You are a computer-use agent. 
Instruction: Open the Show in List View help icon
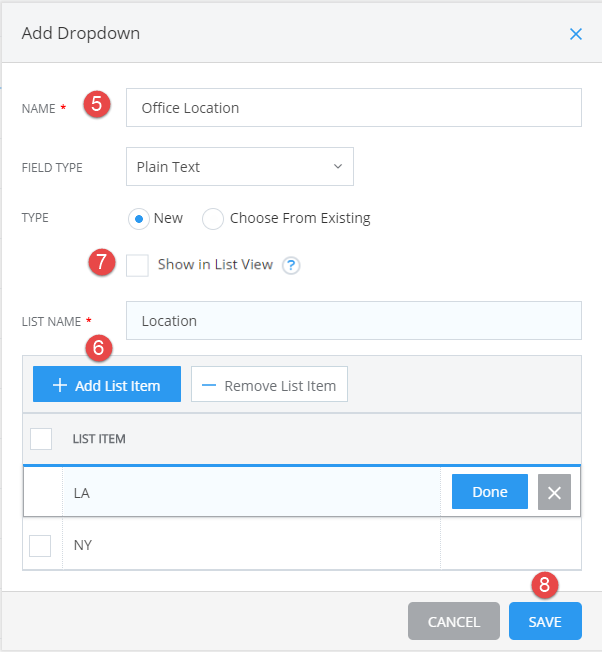click(x=291, y=265)
